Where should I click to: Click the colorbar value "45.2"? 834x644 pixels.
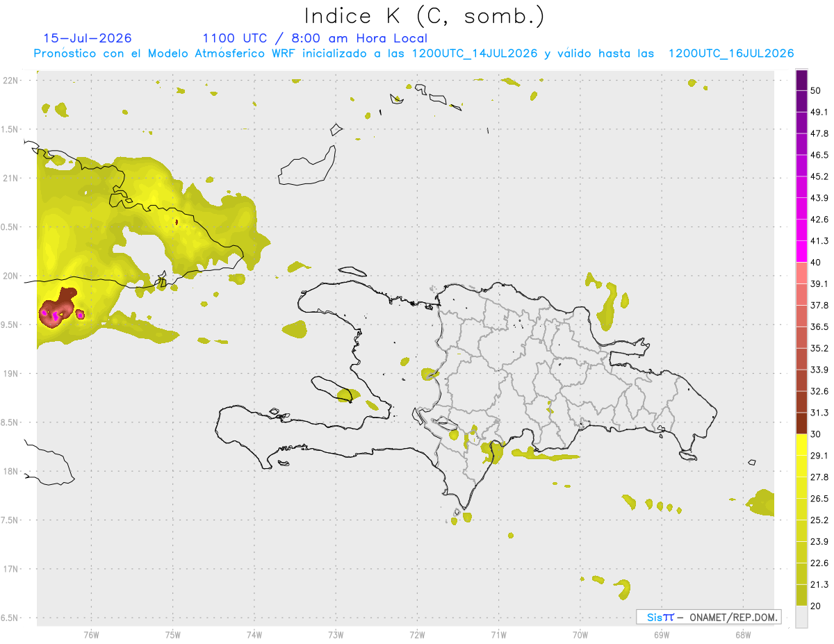pyautogui.click(x=819, y=176)
